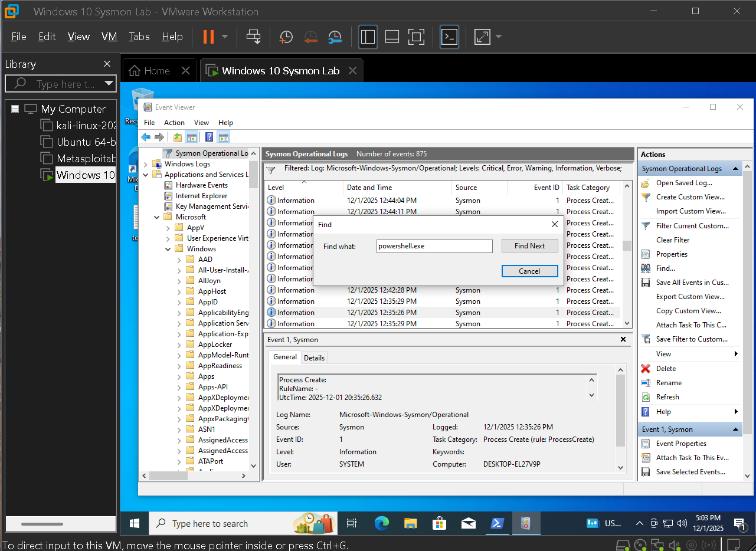
Task: Take a snapshot of the virtual machine
Action: click(286, 37)
